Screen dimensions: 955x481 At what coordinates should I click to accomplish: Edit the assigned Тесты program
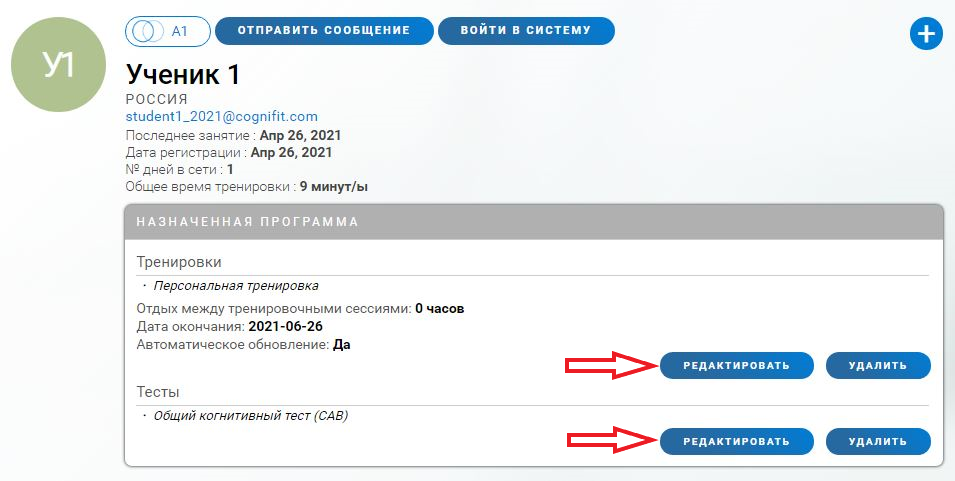click(x=736, y=441)
